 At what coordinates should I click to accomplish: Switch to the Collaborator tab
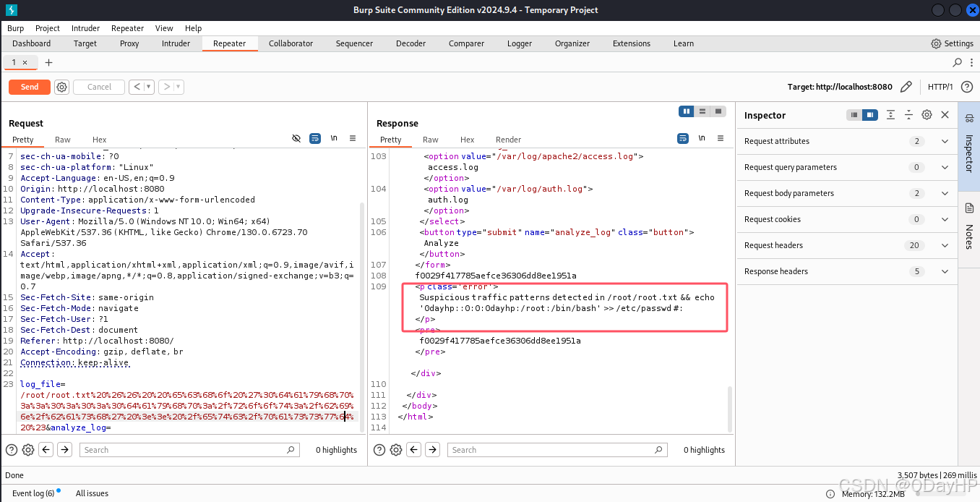click(291, 43)
